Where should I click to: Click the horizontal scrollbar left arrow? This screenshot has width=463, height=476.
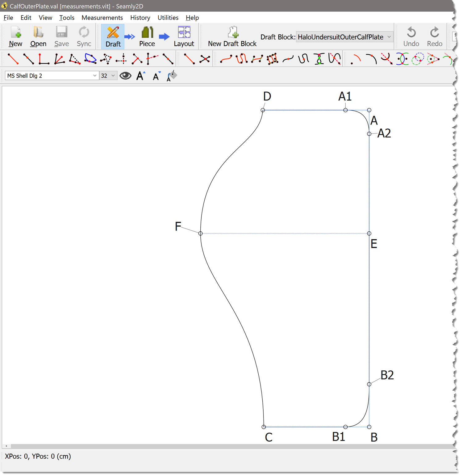[x=6, y=446]
